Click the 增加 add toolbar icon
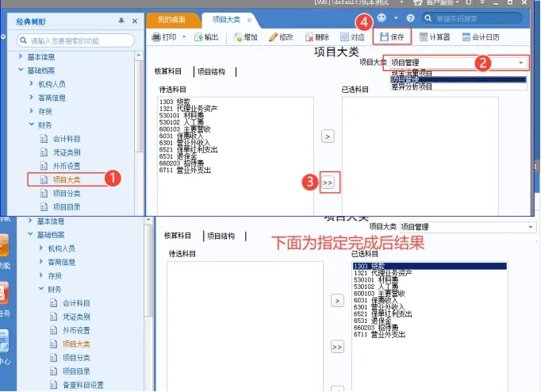 (x=238, y=37)
